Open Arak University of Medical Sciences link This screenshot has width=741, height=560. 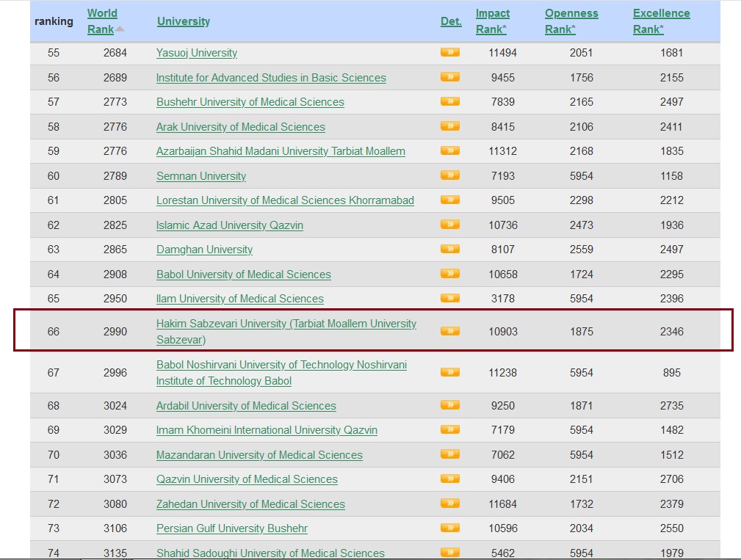[x=241, y=126]
